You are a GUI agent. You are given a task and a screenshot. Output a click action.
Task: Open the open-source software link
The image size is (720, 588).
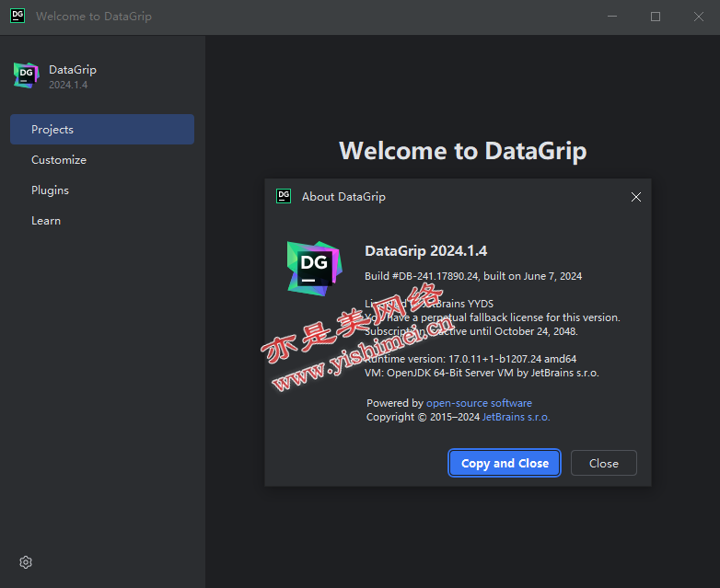pos(479,403)
